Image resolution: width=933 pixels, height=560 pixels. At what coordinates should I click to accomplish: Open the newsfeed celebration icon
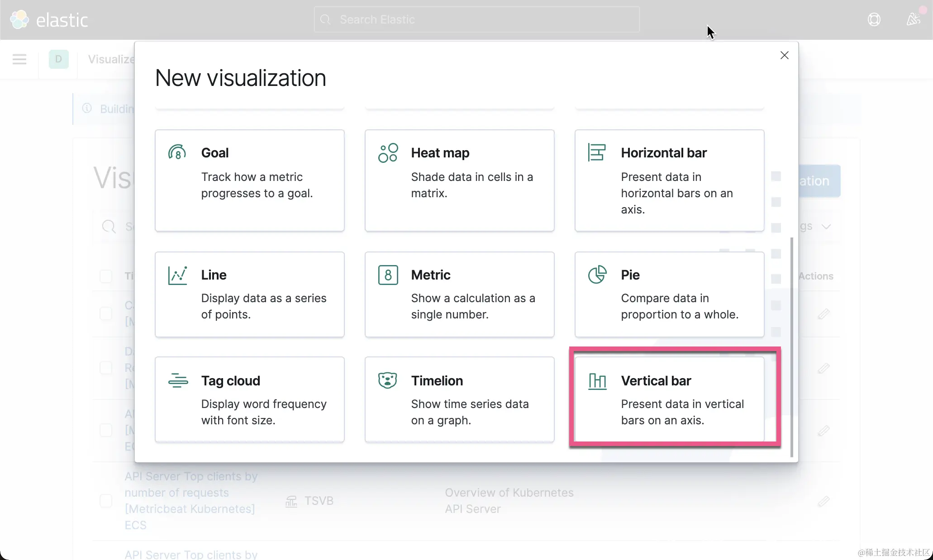913,19
